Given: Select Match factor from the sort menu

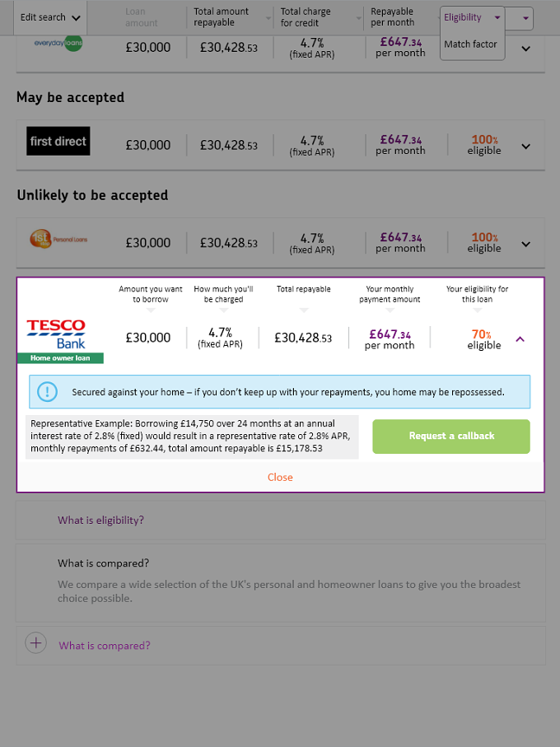Looking at the screenshot, I should click(470, 44).
